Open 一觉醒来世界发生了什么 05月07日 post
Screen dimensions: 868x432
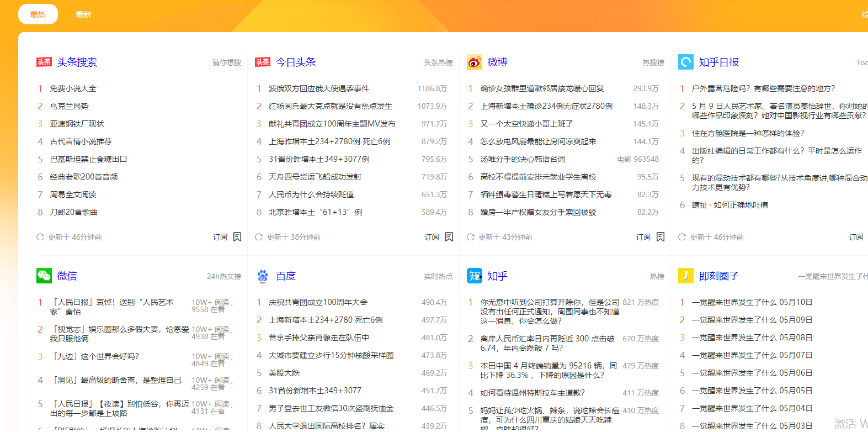click(x=752, y=355)
